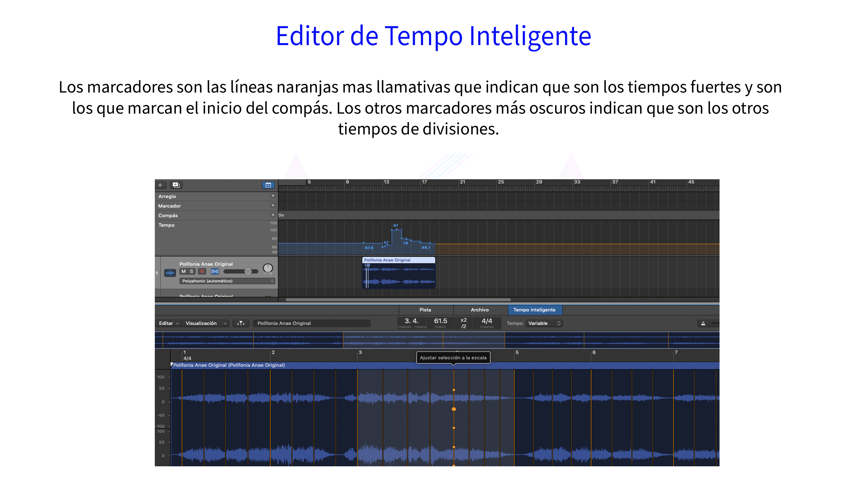Click bar 5 in the editor ruler
The image size is (868, 488).
(x=517, y=353)
